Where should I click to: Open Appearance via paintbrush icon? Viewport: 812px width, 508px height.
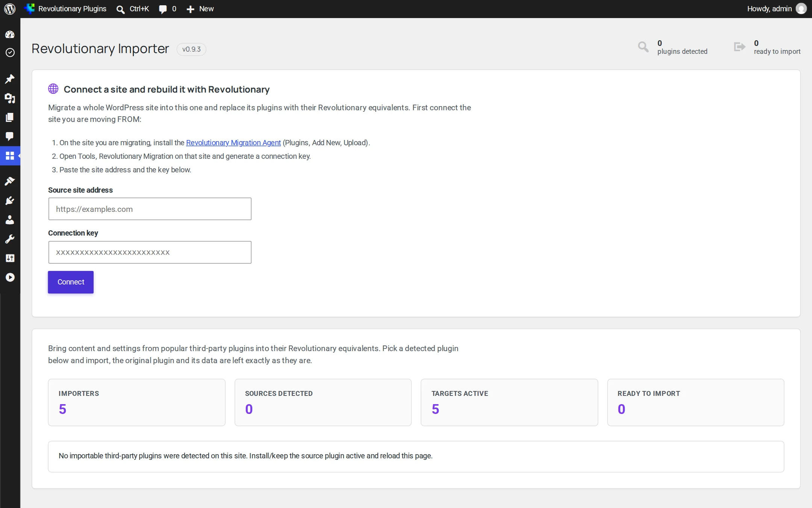[10, 181]
